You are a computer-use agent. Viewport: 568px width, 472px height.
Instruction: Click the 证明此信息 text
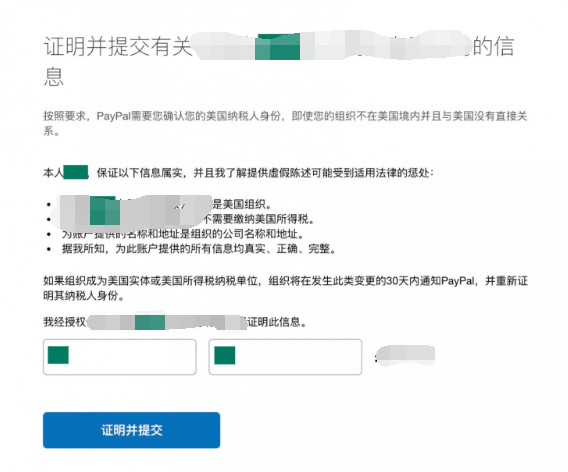[x=277, y=322]
